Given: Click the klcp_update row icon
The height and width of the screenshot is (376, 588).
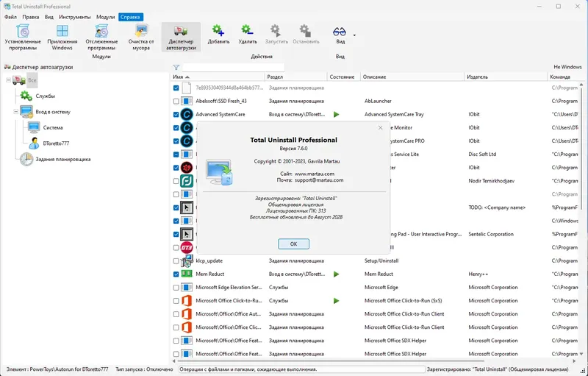Looking at the screenshot, I should coord(187,260).
